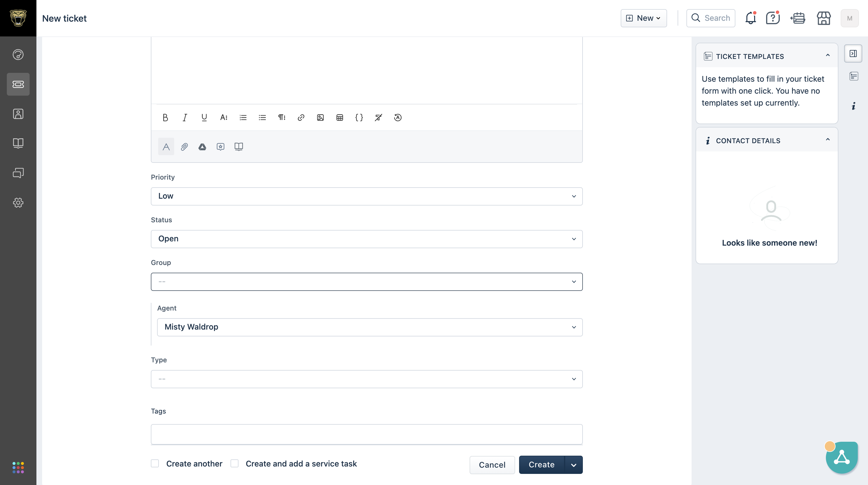Toggle bold formatting in the editor
Viewport: 868px width, 485px height.
(165, 118)
